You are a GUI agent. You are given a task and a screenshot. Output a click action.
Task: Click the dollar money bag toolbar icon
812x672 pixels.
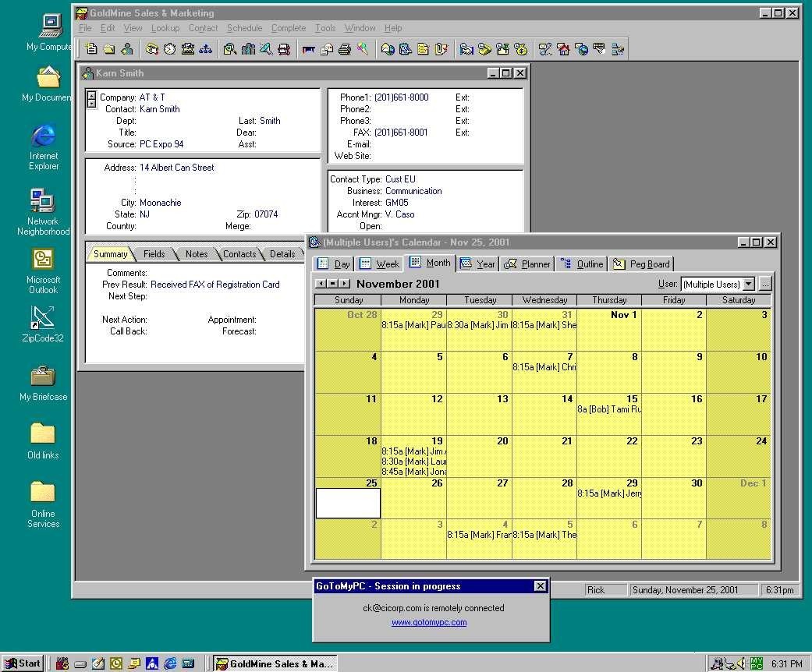click(x=521, y=49)
